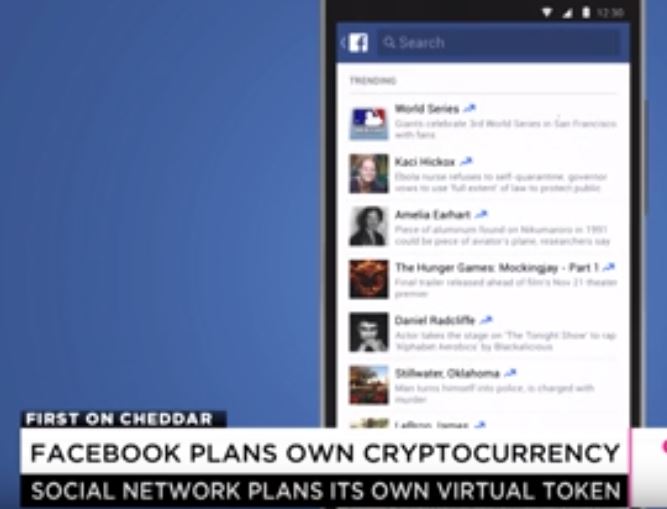Click trending arrow beside Daniel Radcliffe
This screenshot has height=509, width=667.
pos(487,320)
